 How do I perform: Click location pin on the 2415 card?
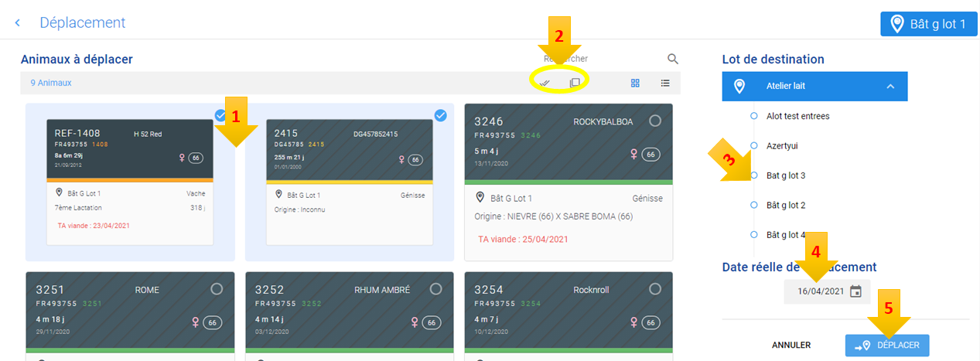(x=278, y=195)
